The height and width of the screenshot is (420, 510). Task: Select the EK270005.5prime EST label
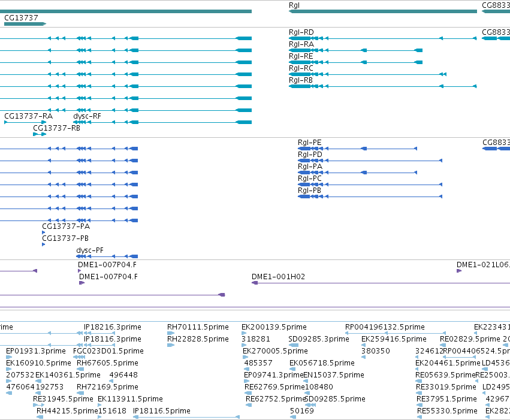pyautogui.click(x=275, y=351)
